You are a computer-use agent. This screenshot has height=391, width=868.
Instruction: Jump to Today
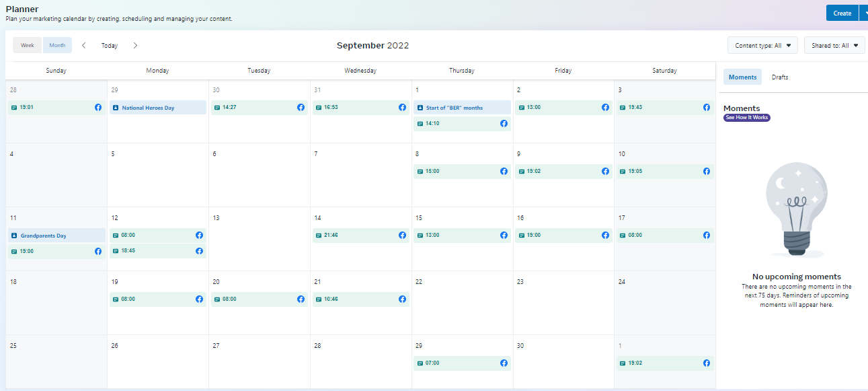click(x=110, y=46)
